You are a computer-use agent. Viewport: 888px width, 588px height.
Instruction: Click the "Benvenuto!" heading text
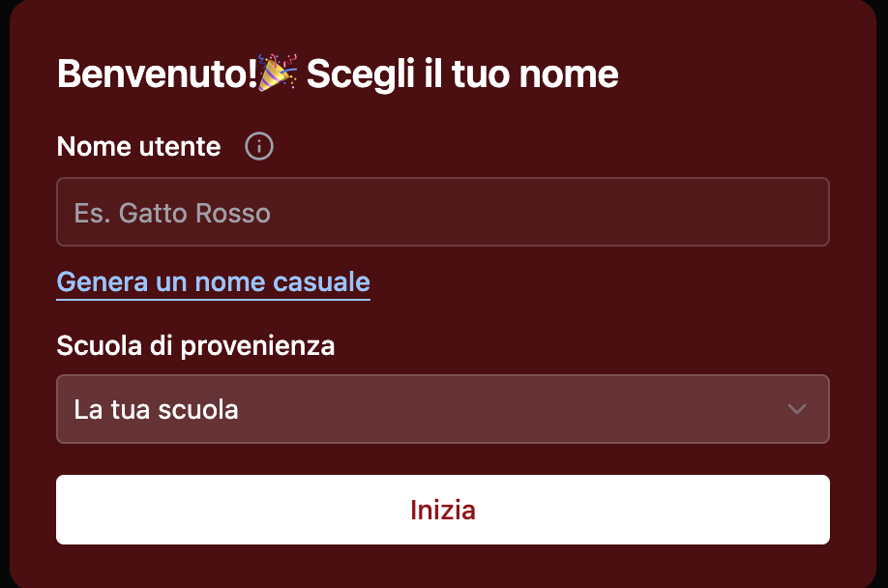157,74
